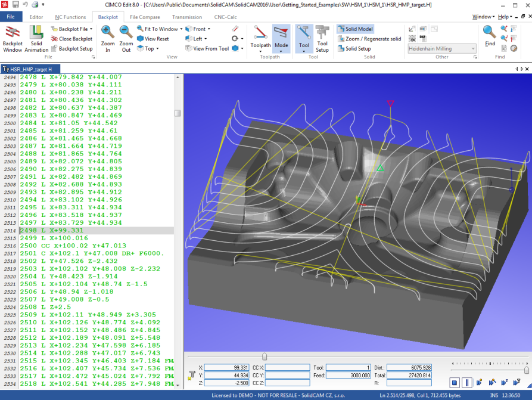The height and width of the screenshot is (400, 532).
Task: Toggle the Tool display button
Action: click(x=304, y=35)
